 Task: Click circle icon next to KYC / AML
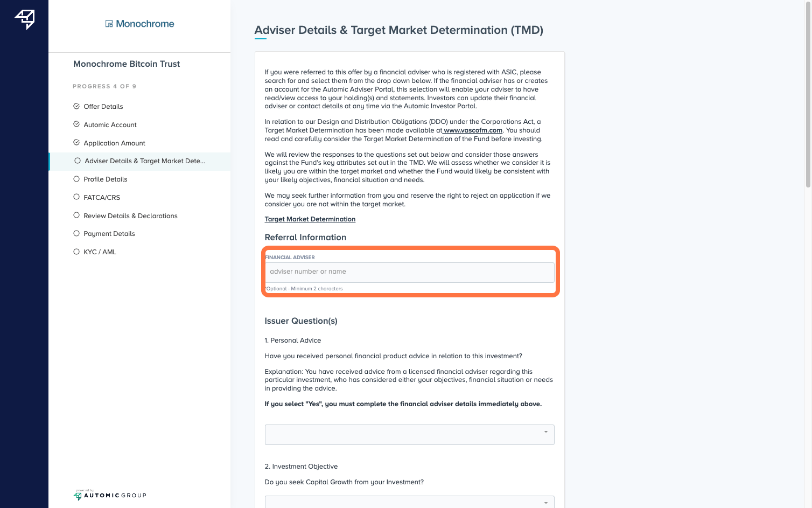pyautogui.click(x=76, y=252)
